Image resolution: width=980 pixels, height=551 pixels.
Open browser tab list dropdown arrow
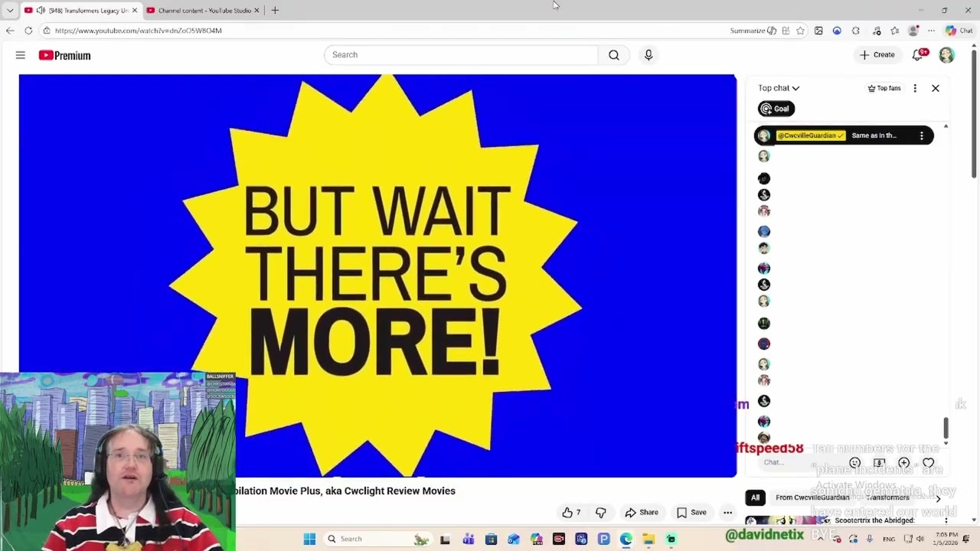[10, 11]
